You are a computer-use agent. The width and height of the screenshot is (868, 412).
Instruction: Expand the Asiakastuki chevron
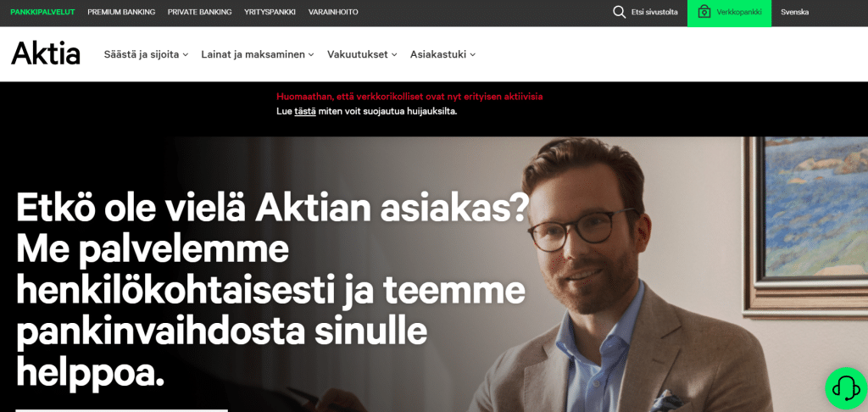click(473, 54)
